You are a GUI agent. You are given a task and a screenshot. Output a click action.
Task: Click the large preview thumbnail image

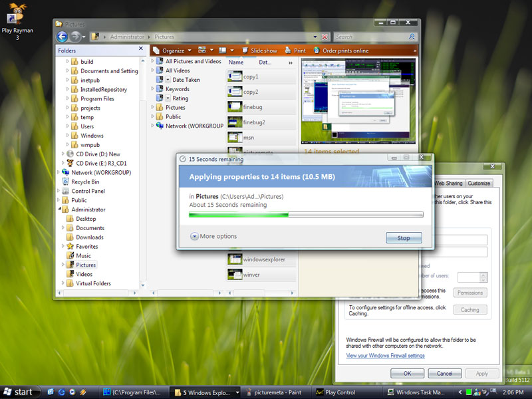tap(358, 101)
